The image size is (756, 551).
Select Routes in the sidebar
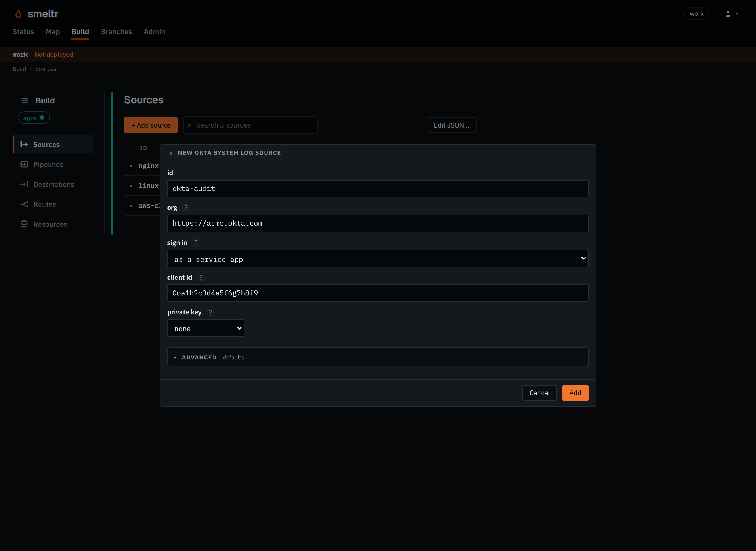pyautogui.click(x=53, y=204)
